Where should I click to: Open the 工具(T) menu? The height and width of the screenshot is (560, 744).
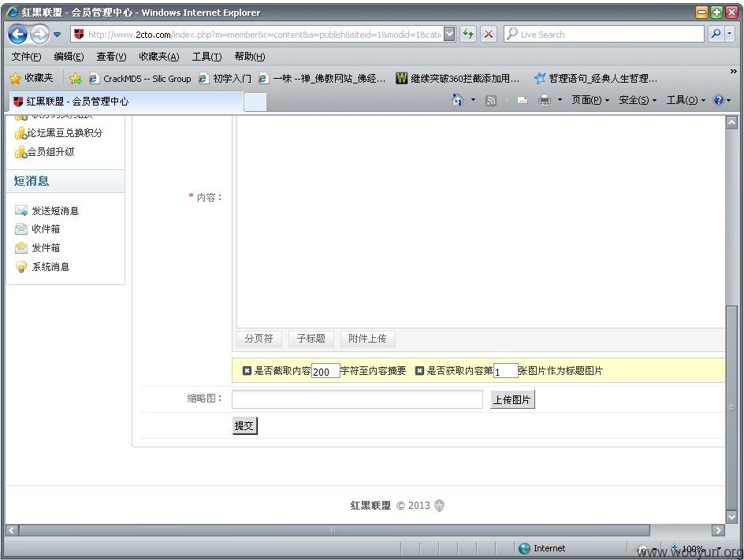click(206, 57)
